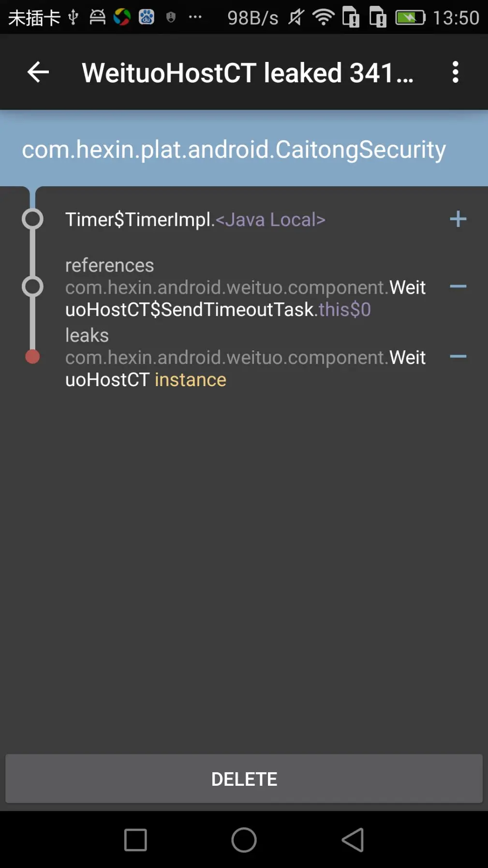The height and width of the screenshot is (868, 488).
Task: Tap the middle hollow trace node circle
Action: [32, 286]
